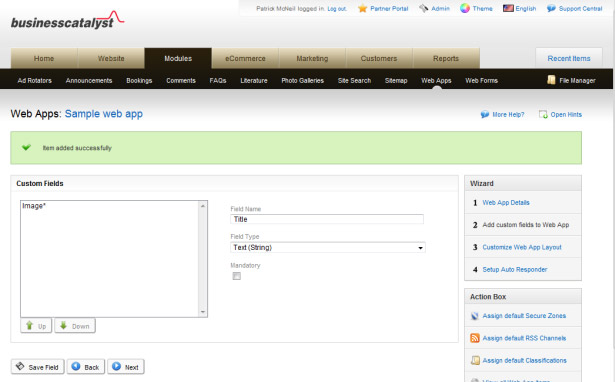The image size is (615, 382).
Task: Open the eCommerce tab
Action: coord(245,58)
